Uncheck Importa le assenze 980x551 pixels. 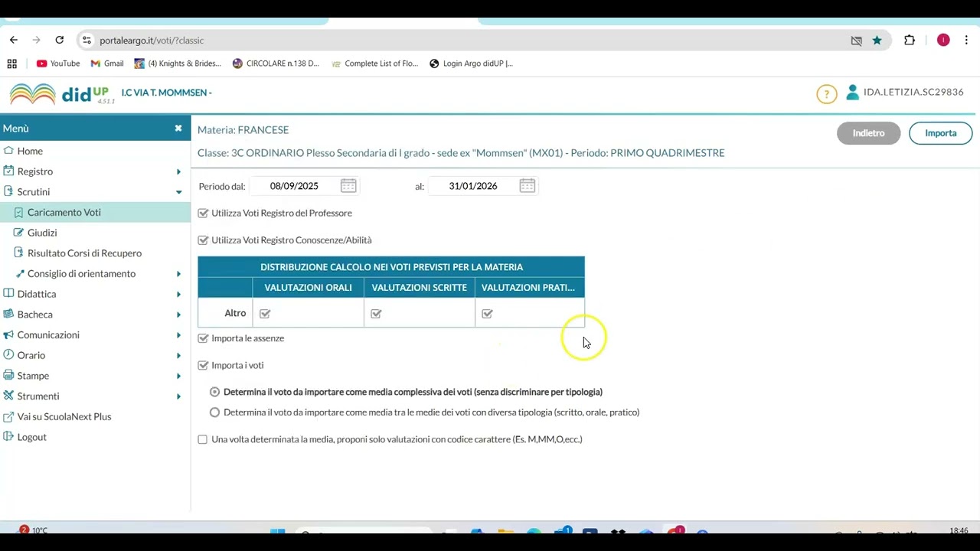point(203,338)
